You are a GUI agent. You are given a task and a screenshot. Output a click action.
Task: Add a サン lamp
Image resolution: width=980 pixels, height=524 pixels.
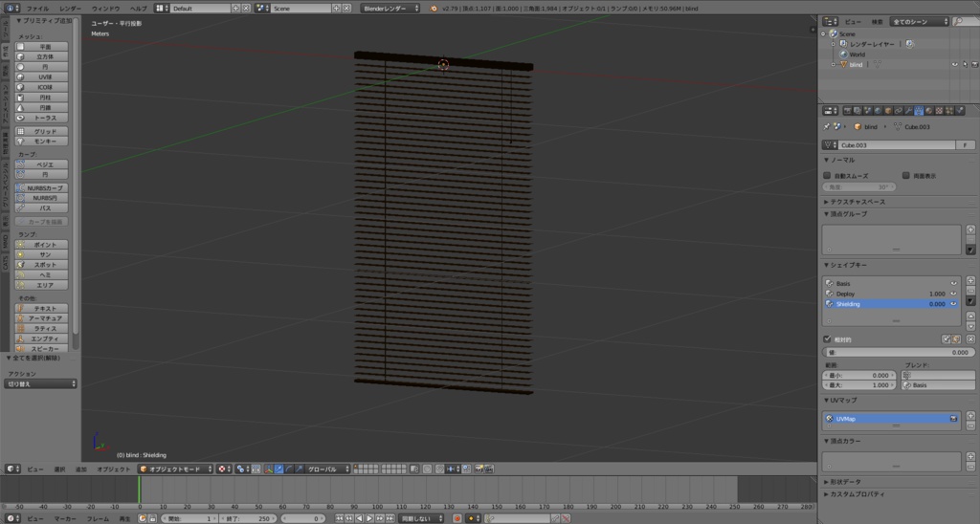point(41,254)
